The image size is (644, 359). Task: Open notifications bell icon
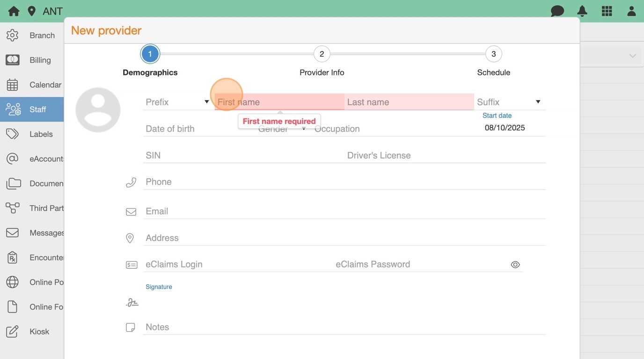(582, 11)
